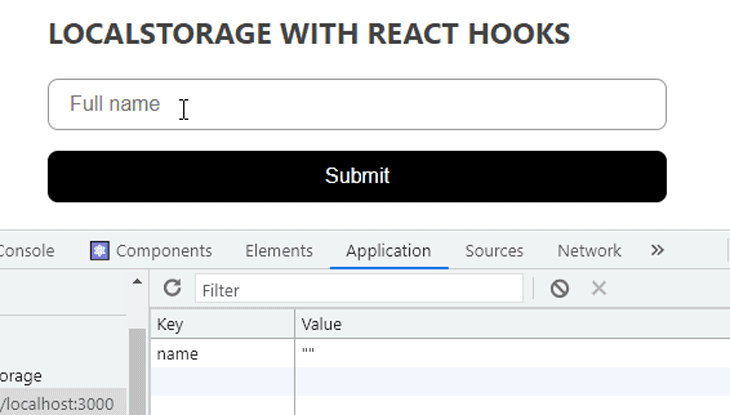Open the Sources tab
The width and height of the screenshot is (730, 415).
(x=494, y=251)
